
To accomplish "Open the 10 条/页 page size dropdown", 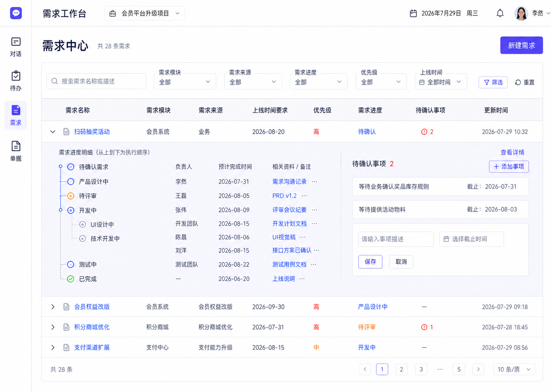I will point(514,369).
